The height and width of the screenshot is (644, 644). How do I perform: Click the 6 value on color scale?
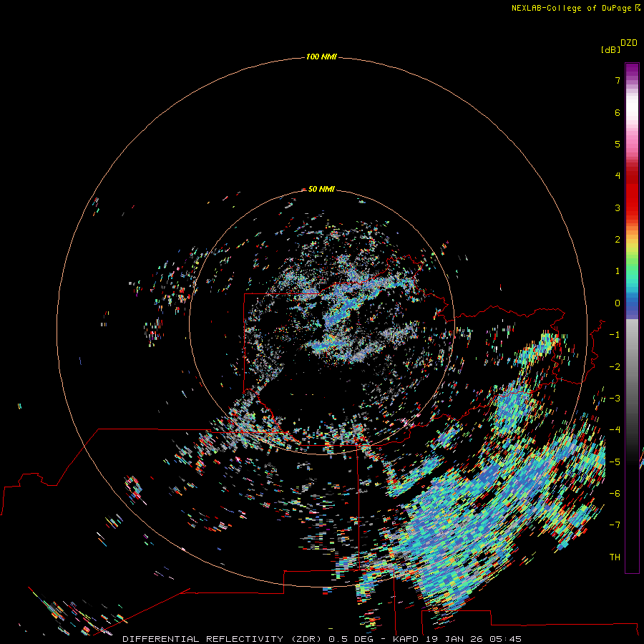point(618,112)
